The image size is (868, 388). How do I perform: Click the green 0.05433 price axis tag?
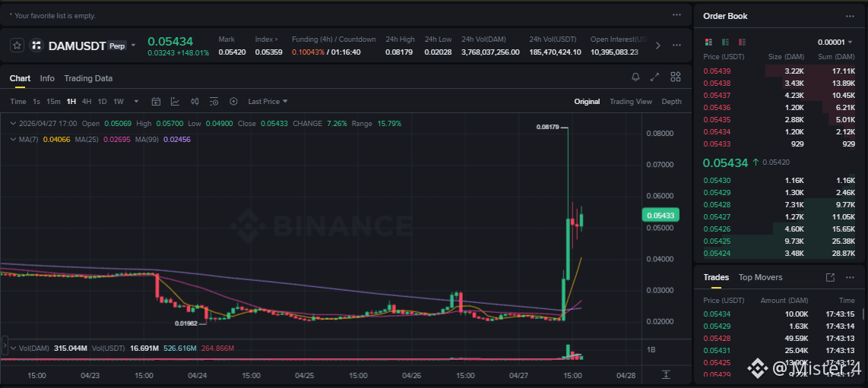(661, 216)
